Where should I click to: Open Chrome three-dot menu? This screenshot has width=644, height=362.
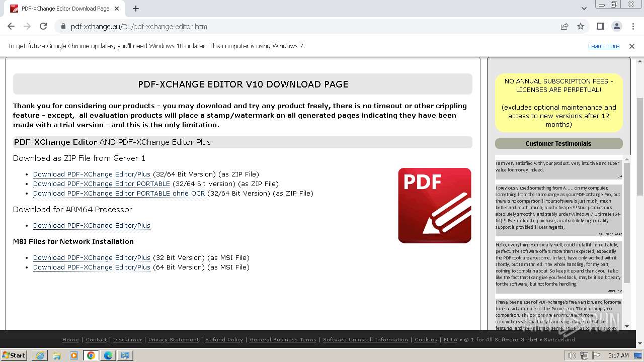click(x=632, y=26)
